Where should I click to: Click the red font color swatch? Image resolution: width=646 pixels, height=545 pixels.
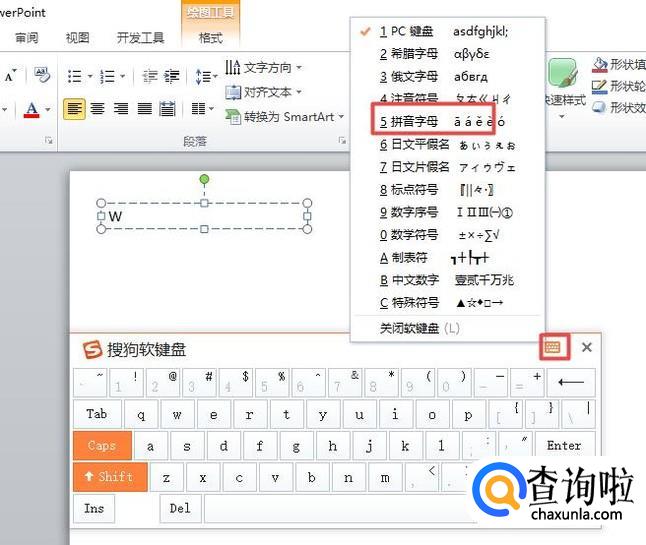pyautogui.click(x=32, y=109)
